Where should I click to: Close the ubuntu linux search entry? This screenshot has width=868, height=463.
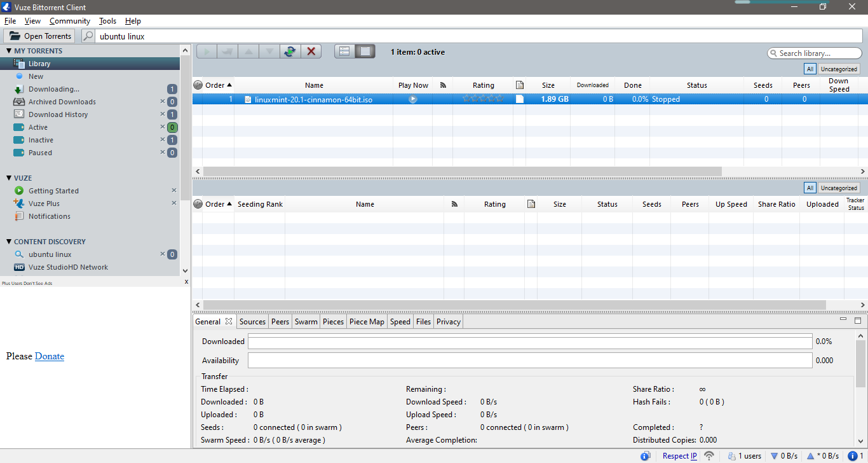tap(162, 254)
